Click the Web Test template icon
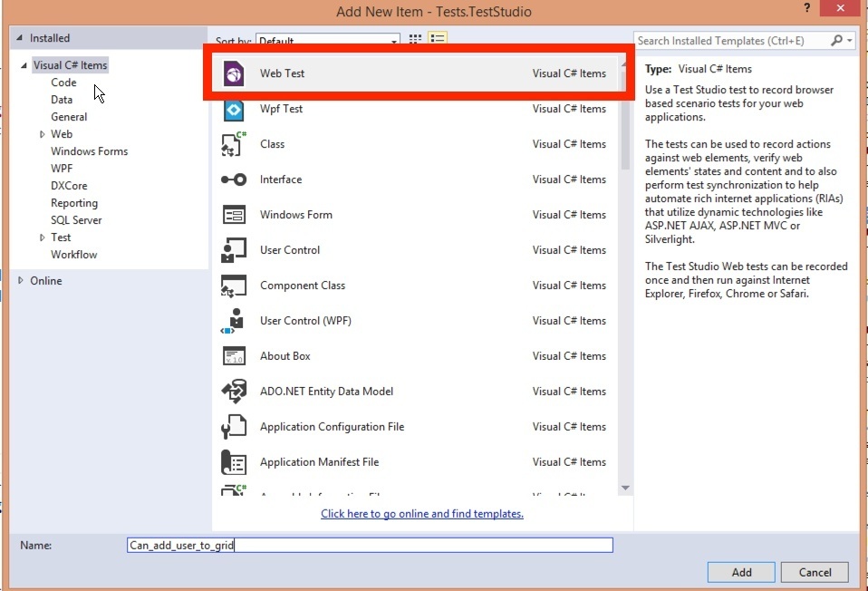 (234, 73)
